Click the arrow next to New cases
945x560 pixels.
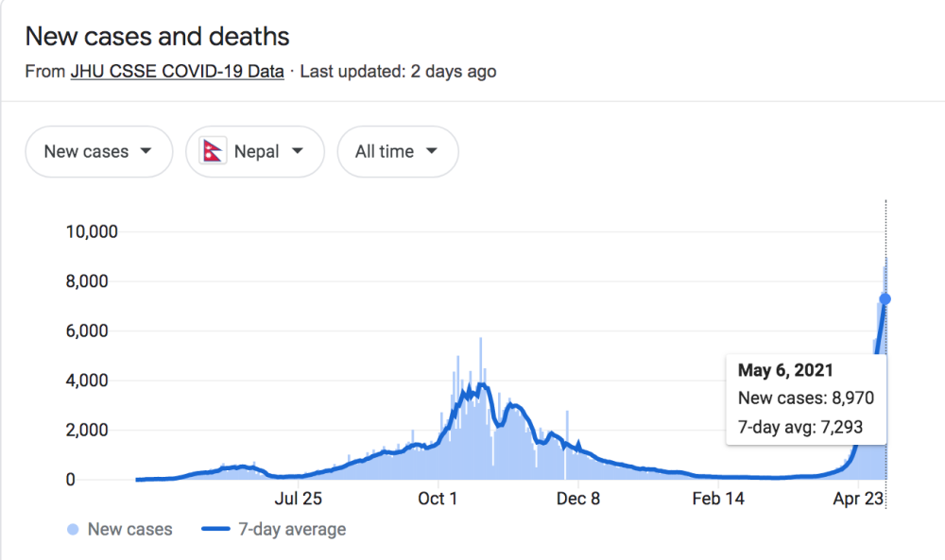click(146, 151)
